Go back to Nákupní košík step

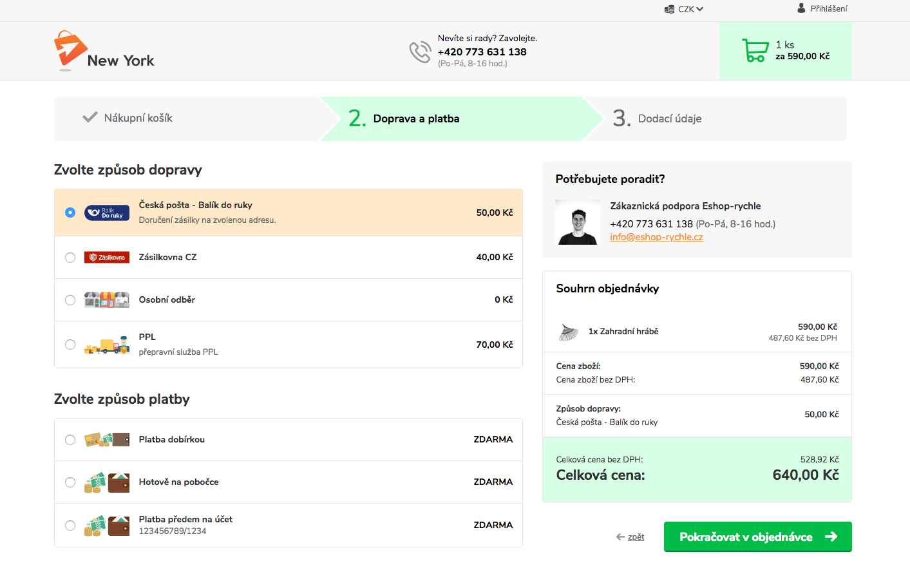[138, 118]
